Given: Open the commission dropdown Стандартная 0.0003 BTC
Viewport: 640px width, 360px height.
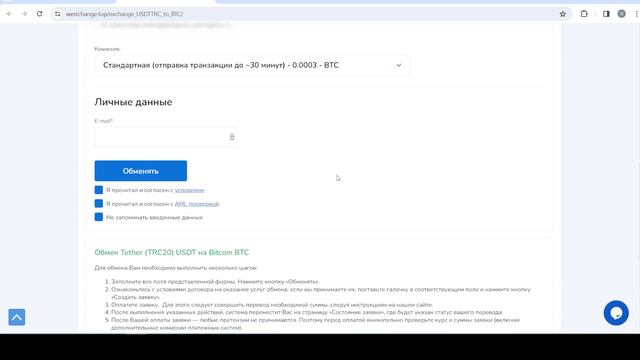Looking at the screenshot, I should point(252,65).
